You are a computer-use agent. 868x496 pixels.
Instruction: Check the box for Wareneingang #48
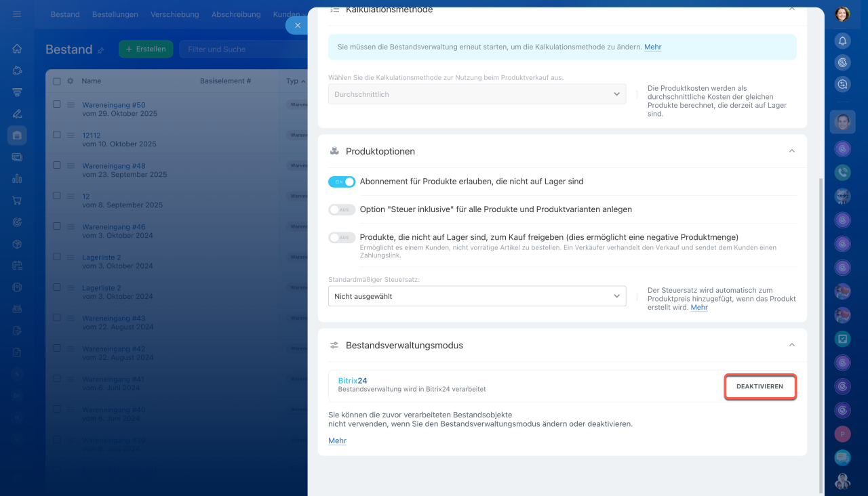(x=57, y=166)
